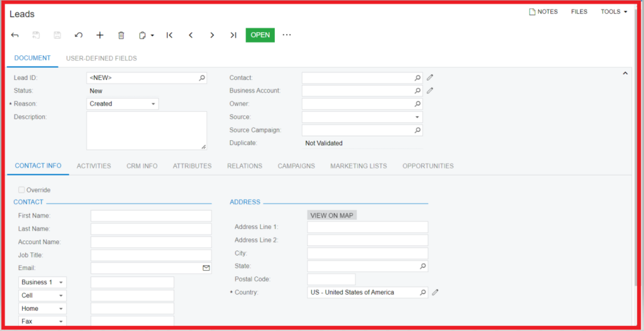Edit the Contact with pencil icon
The height and width of the screenshot is (331, 644).
430,78
